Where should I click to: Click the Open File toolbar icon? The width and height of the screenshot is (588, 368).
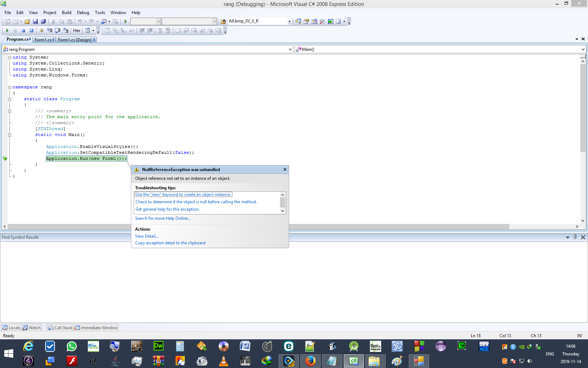pyautogui.click(x=27, y=21)
